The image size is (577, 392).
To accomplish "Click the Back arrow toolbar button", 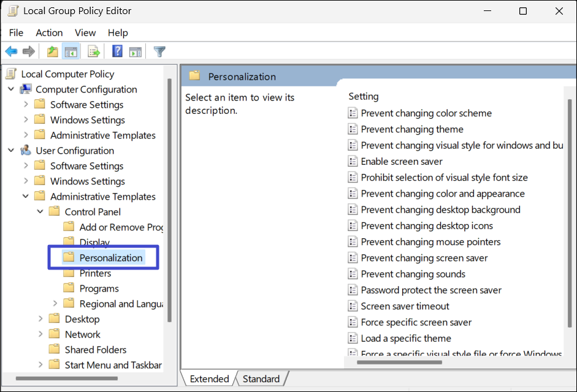I will tap(11, 51).
